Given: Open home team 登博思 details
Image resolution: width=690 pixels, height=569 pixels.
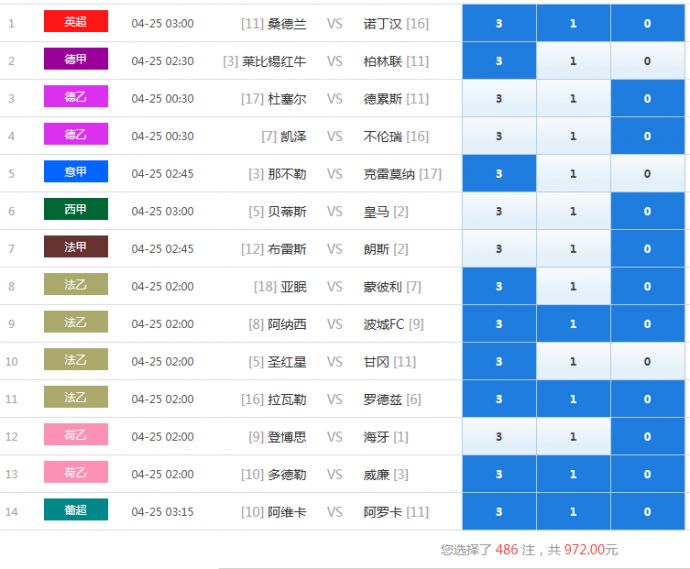Looking at the screenshot, I should coord(287,436).
